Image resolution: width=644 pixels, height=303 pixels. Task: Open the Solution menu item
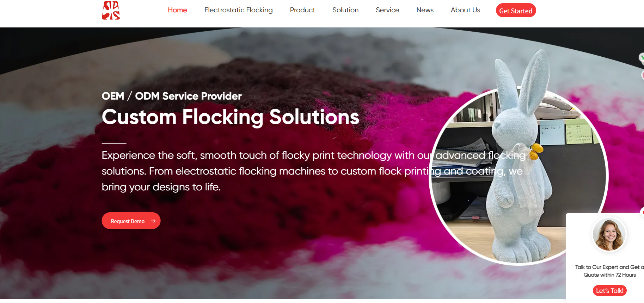point(345,10)
